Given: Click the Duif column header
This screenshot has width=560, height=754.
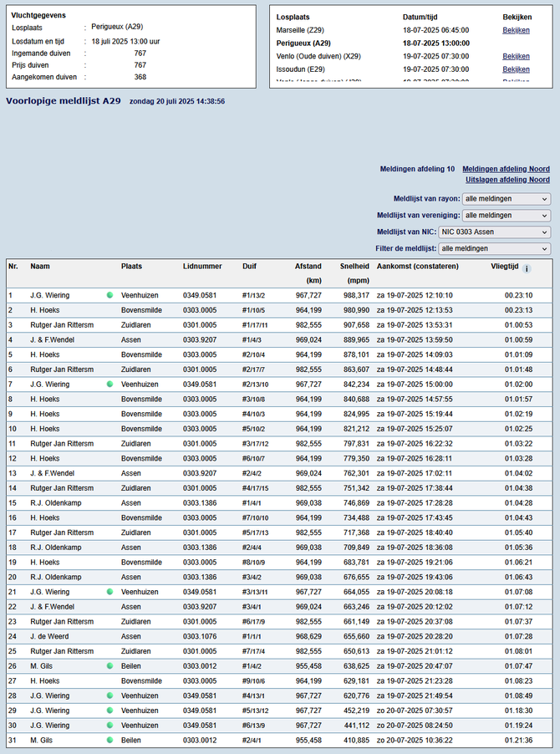Looking at the screenshot, I should tap(249, 266).
